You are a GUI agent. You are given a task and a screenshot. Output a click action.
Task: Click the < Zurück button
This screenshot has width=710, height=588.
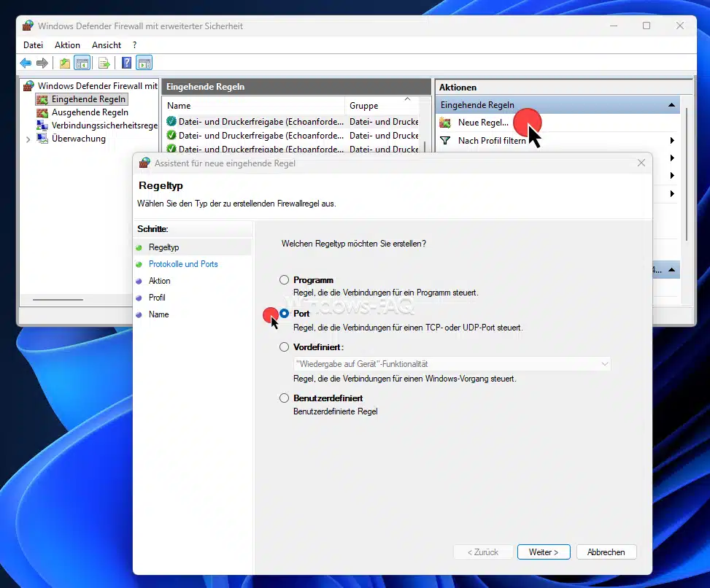(482, 552)
